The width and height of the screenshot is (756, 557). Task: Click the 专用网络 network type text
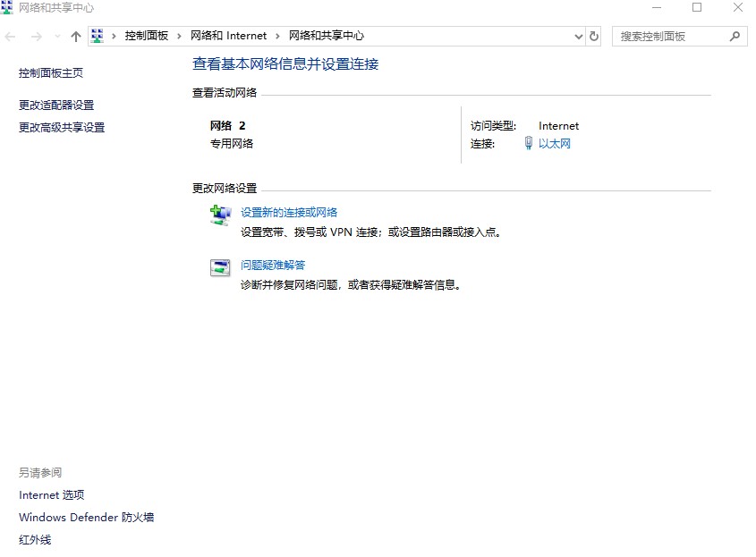(x=232, y=144)
